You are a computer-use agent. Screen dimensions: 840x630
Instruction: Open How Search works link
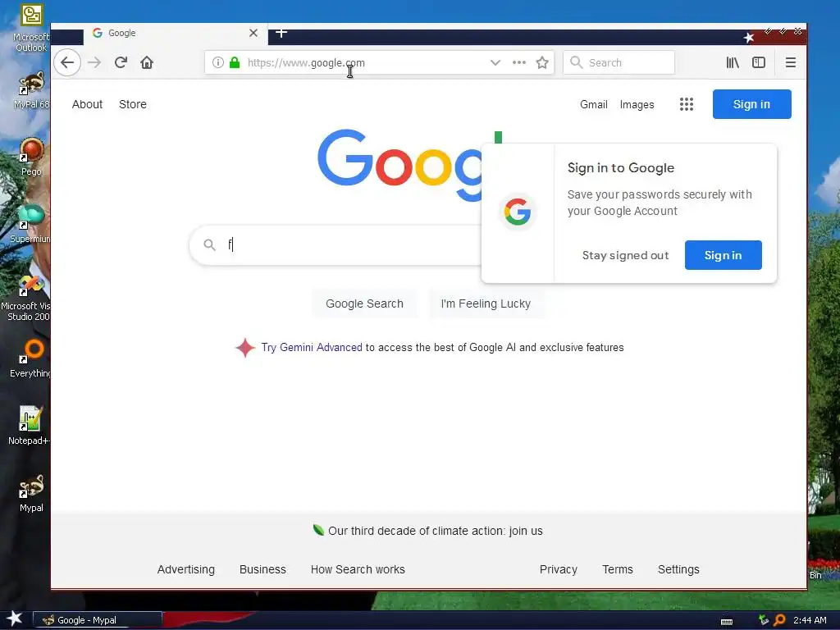click(358, 569)
